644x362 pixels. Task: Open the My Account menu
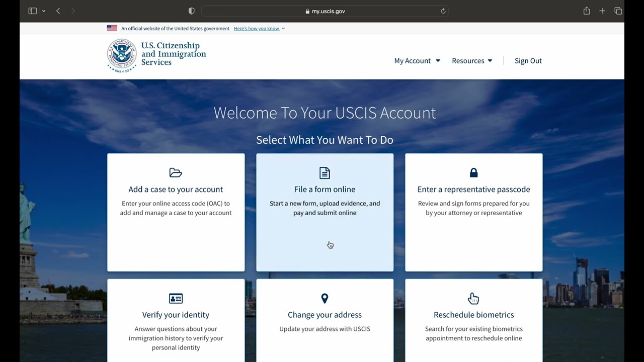click(417, 61)
